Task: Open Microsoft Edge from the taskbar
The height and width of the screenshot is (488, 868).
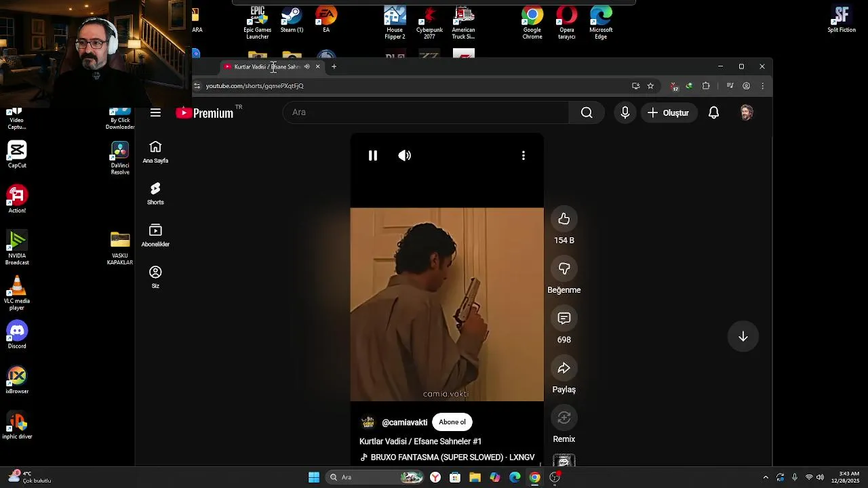Action: point(515,477)
